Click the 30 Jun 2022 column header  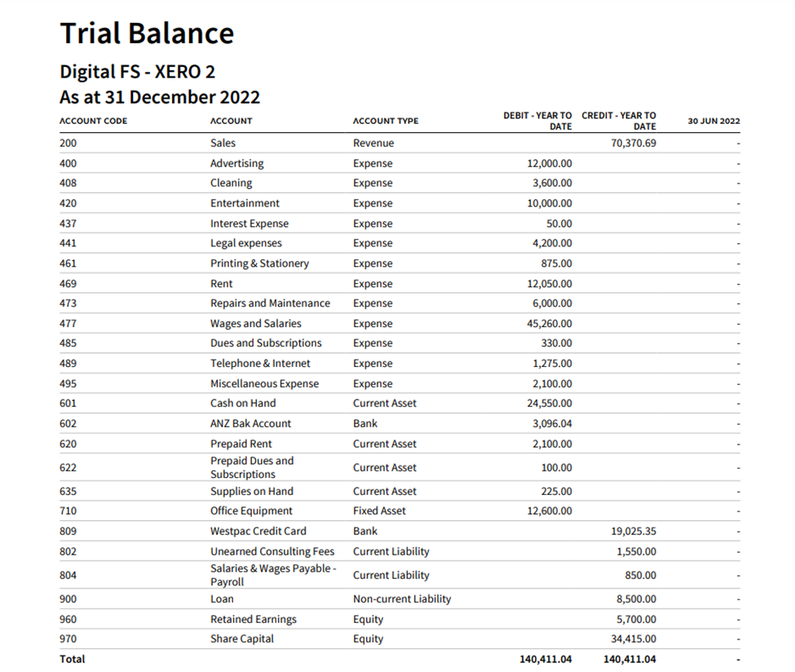pos(713,121)
